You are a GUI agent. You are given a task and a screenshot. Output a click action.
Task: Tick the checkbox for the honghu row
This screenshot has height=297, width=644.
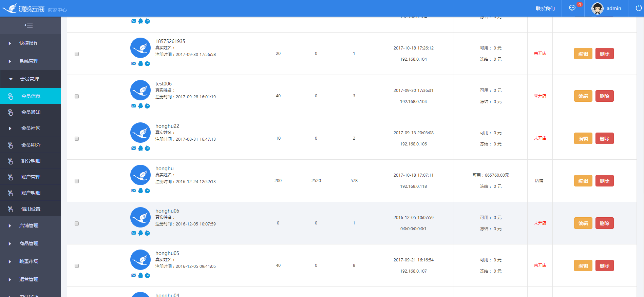pos(77,181)
